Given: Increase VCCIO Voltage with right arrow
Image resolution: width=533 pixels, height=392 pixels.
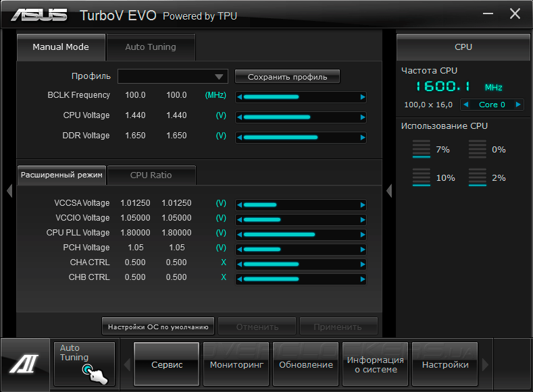Looking at the screenshot, I should (363, 220).
